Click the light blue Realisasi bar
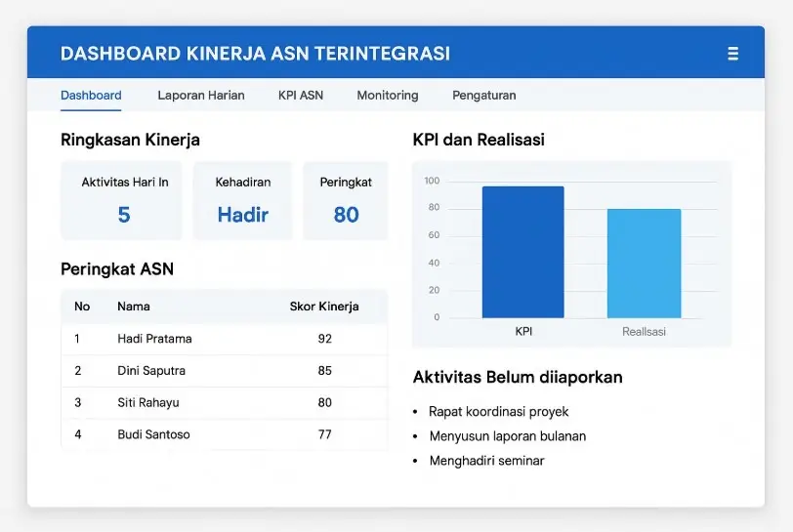The width and height of the screenshot is (793, 532). click(644, 264)
